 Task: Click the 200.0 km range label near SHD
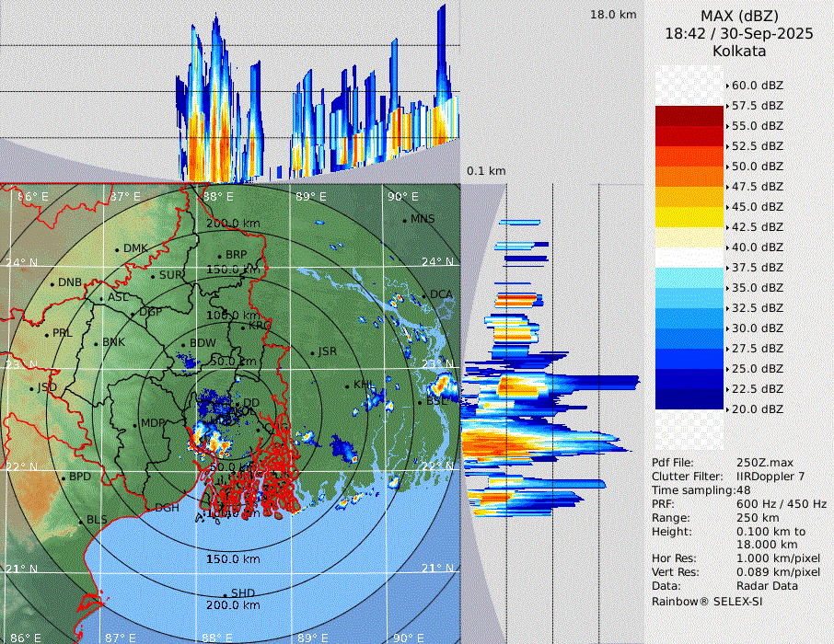233,605
